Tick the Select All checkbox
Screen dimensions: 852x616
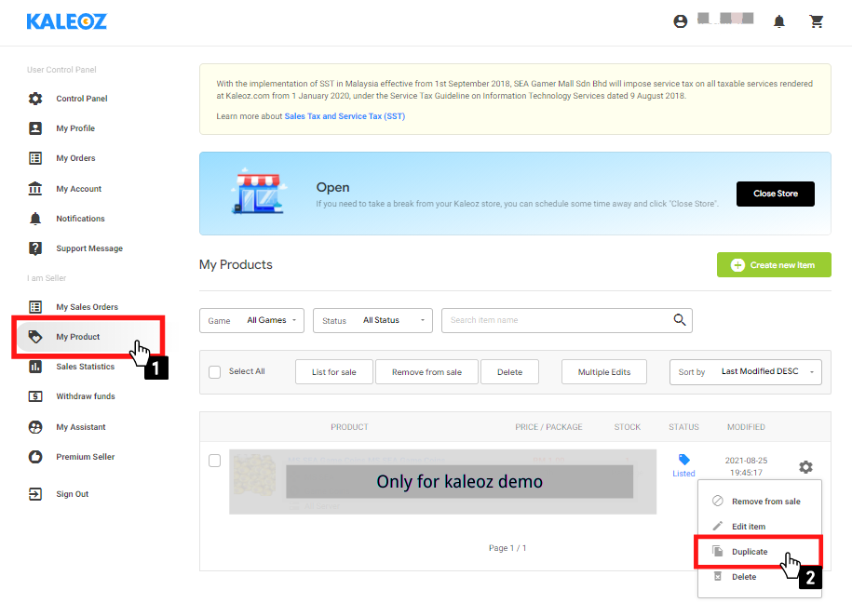[215, 372]
